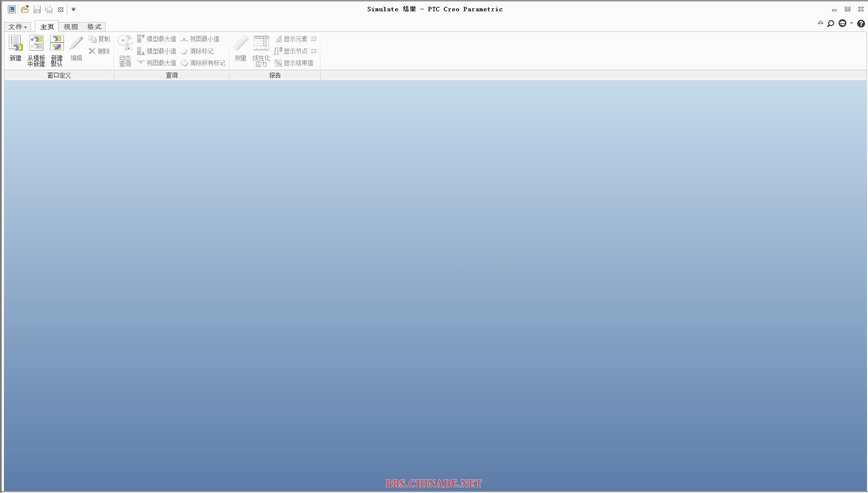Click the 复制 button
868x493 pixels.
(x=99, y=39)
